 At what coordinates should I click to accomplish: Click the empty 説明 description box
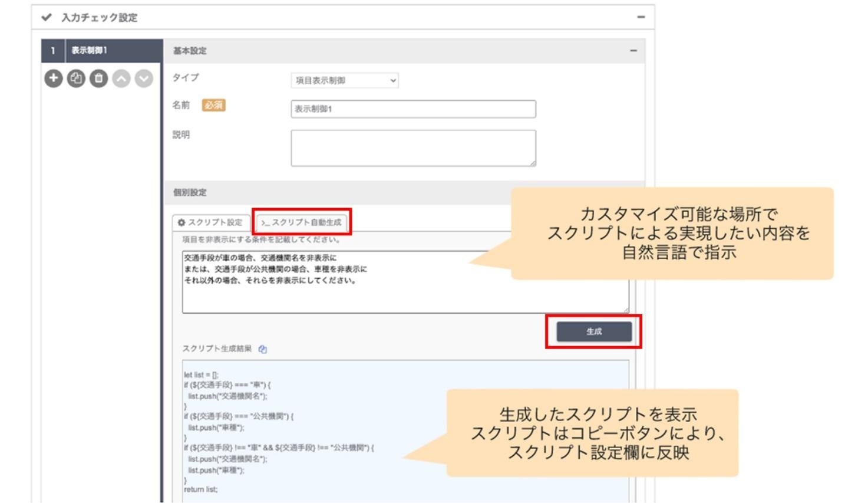click(x=412, y=146)
